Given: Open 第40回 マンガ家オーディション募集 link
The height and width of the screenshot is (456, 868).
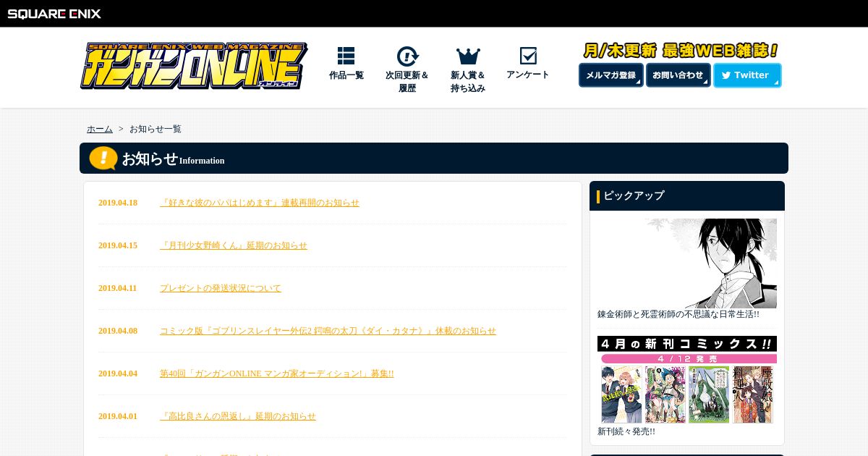Looking at the screenshot, I should click(277, 373).
